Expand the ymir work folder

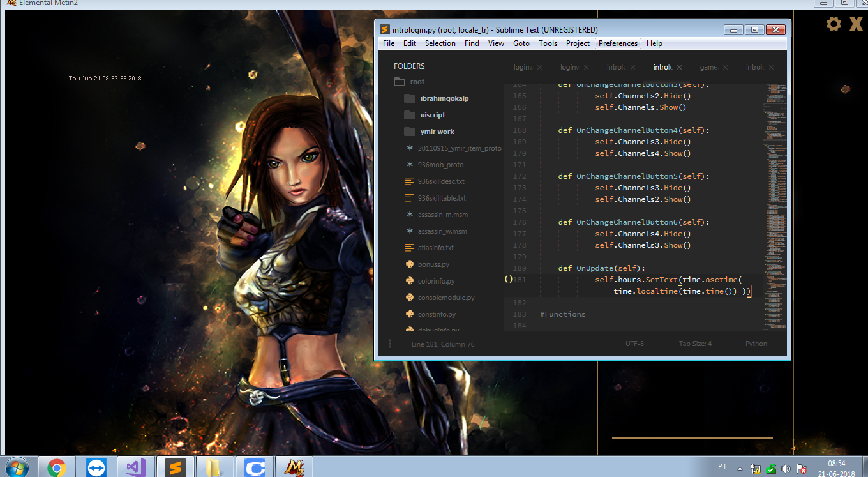pyautogui.click(x=437, y=132)
